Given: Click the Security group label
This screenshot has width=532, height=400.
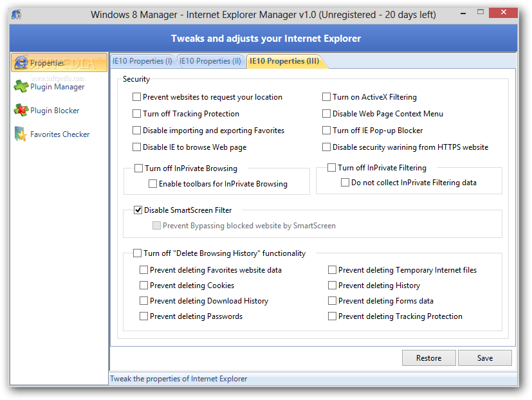Looking at the screenshot, I should point(136,79).
